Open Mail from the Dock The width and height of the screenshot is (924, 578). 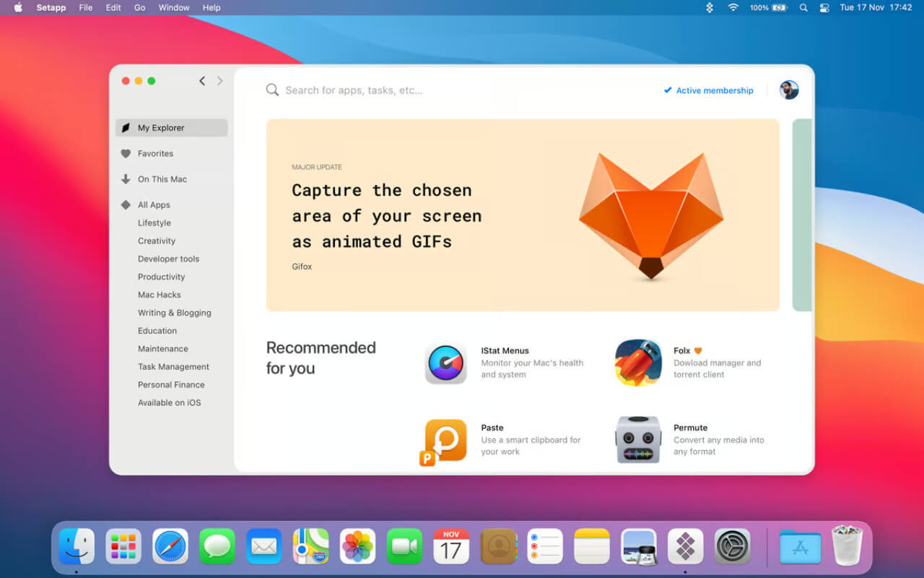pos(264,546)
